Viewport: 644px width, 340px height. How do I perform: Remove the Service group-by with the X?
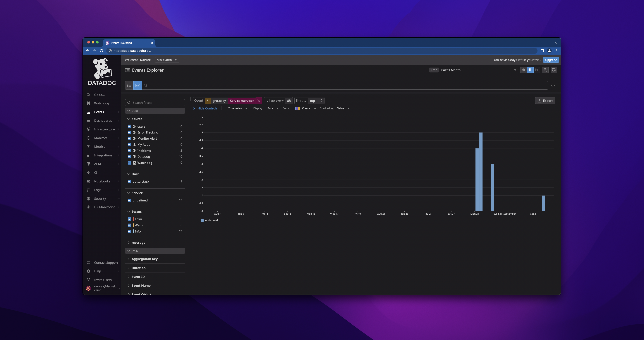pyautogui.click(x=259, y=101)
